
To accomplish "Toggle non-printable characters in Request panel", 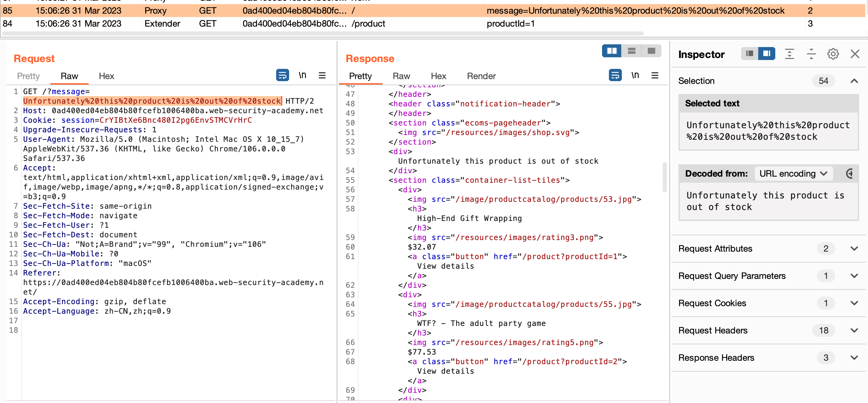I will (x=302, y=75).
